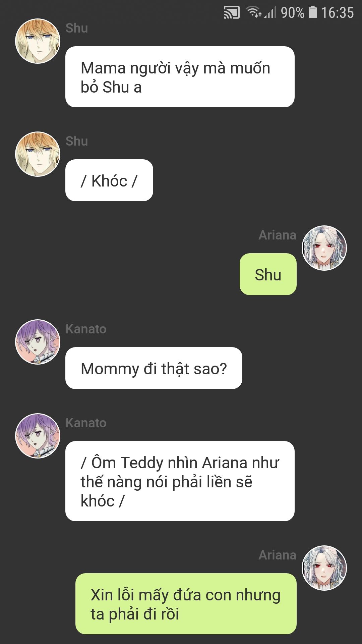Tap the Wi-Fi icon in status bar
The image size is (362, 644).
(254, 12)
